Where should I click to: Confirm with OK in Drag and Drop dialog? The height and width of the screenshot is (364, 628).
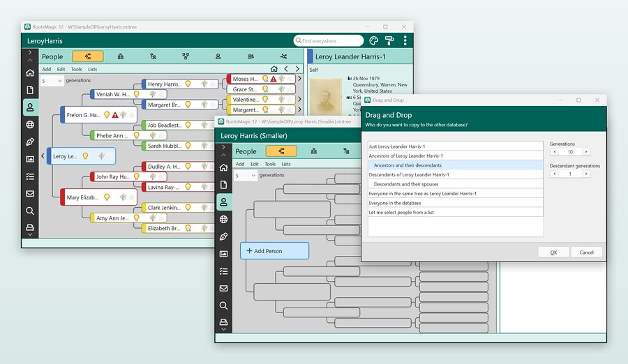553,252
